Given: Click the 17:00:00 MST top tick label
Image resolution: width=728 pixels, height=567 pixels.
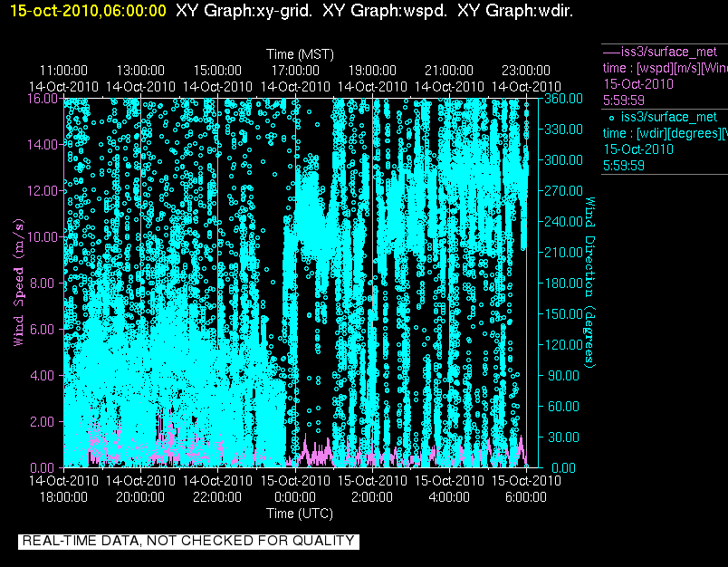Looking at the screenshot, I should pos(295,71).
